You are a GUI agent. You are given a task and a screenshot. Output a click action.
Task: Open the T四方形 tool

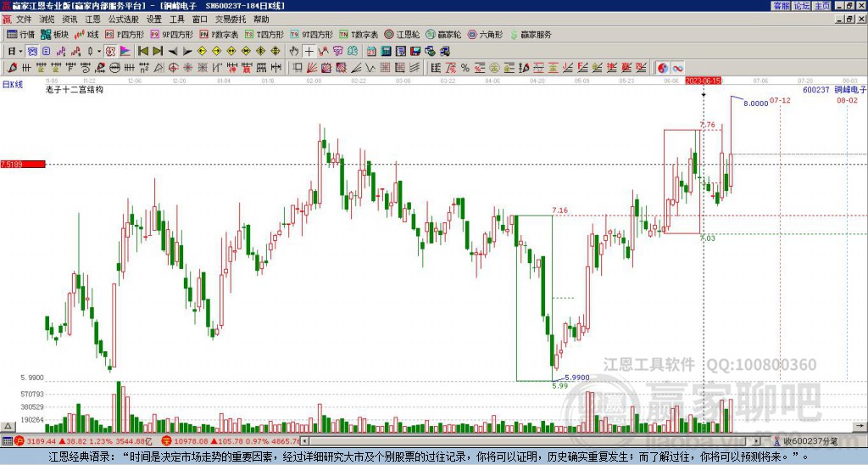tap(264, 34)
